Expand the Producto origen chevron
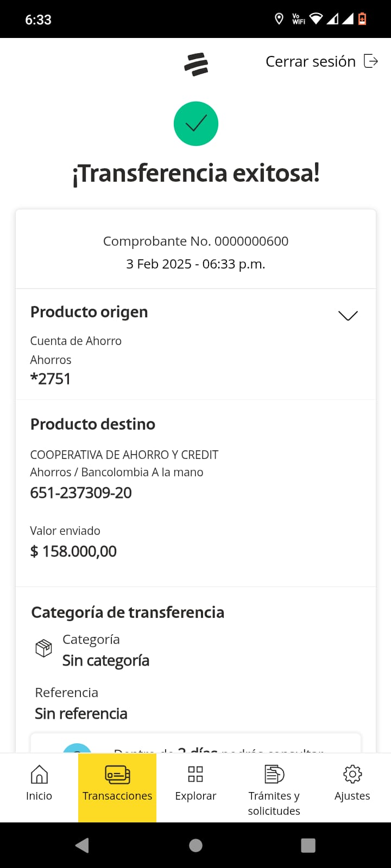Screen dimensions: 391x868 pos(348,316)
